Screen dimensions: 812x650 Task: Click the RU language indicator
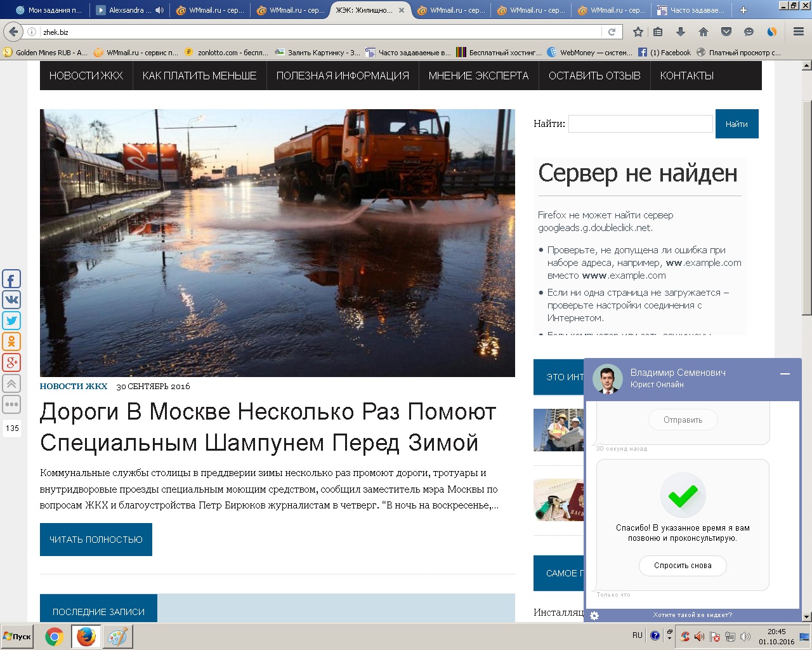click(x=637, y=635)
